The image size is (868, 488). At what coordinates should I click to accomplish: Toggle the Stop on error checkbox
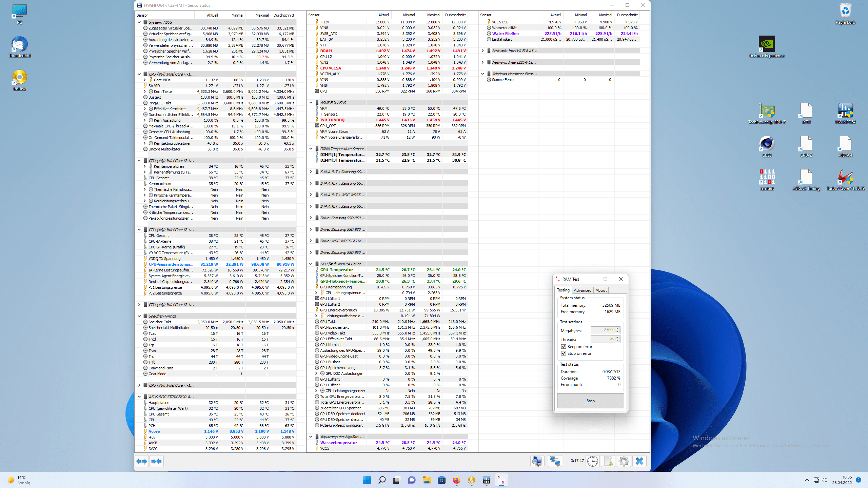564,353
